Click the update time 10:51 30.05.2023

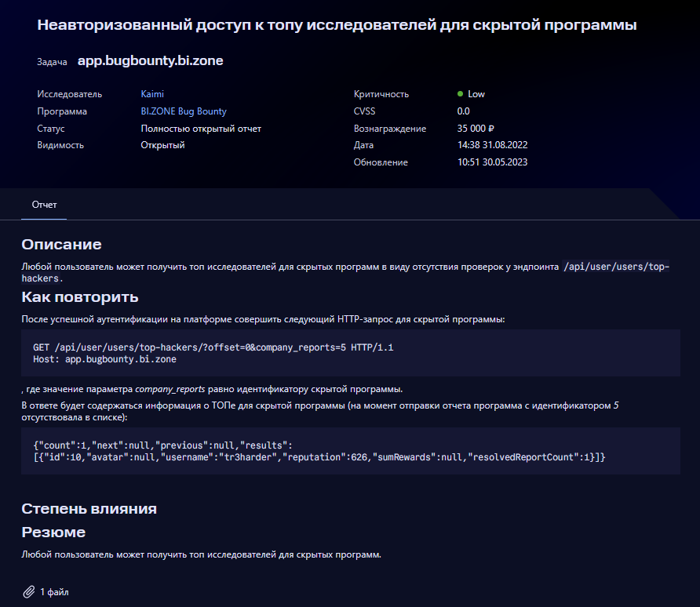tap(492, 162)
